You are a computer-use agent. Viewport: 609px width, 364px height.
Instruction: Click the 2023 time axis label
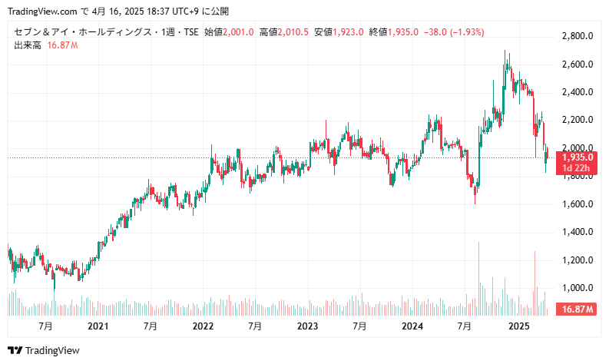point(307,326)
